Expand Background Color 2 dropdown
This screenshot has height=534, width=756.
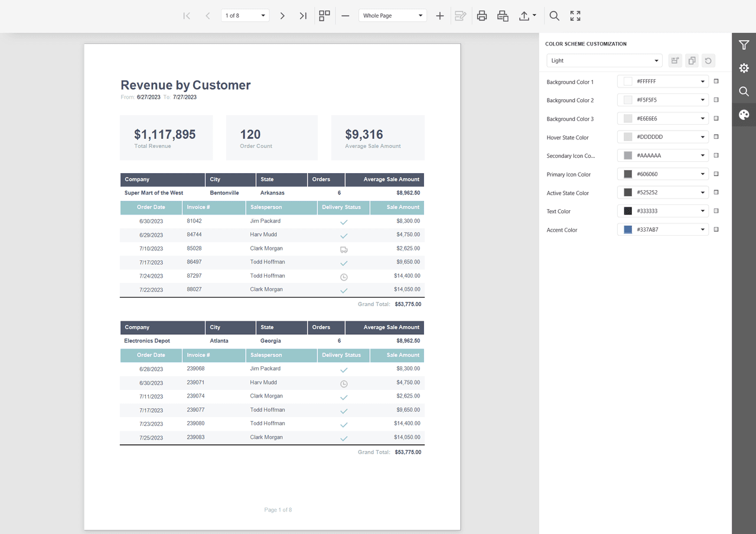pyautogui.click(x=703, y=100)
